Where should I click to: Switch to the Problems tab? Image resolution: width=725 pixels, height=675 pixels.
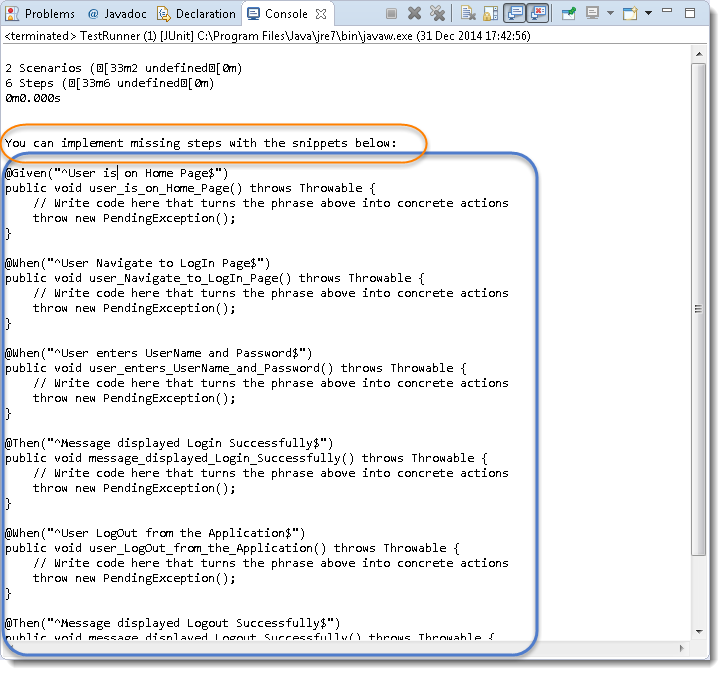(x=40, y=14)
